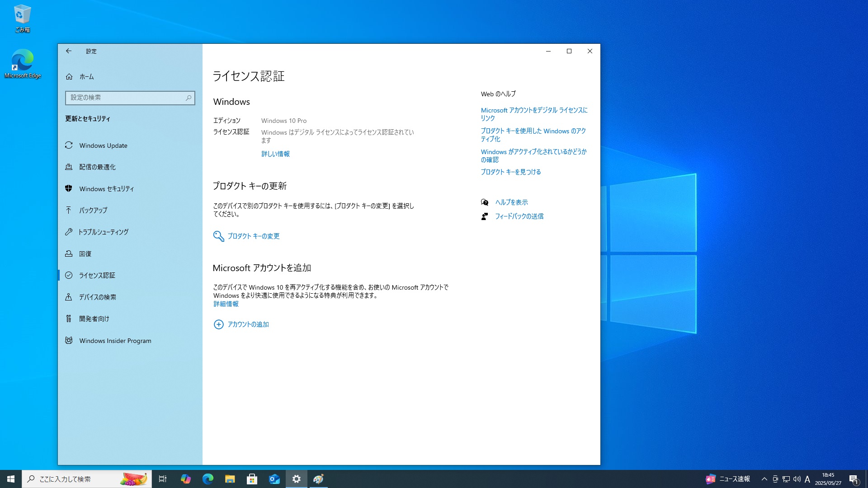
Task: Open Microsoft Store from taskbar
Action: 252,479
